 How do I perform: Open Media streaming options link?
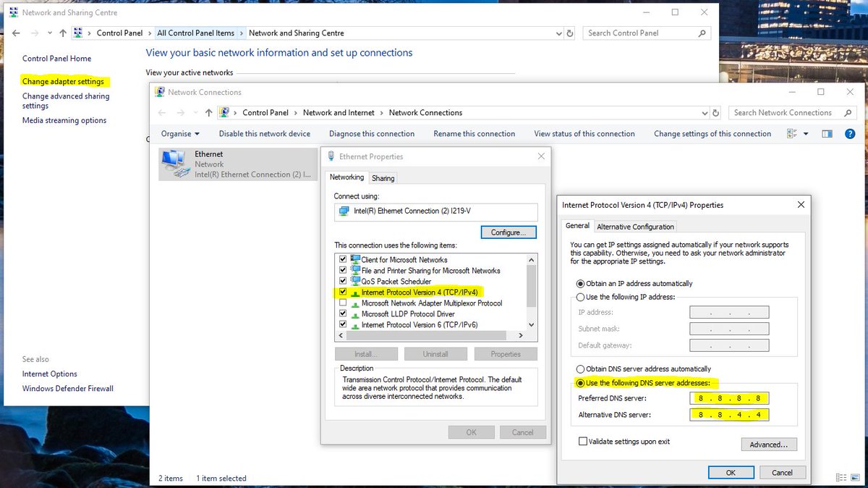[64, 120]
